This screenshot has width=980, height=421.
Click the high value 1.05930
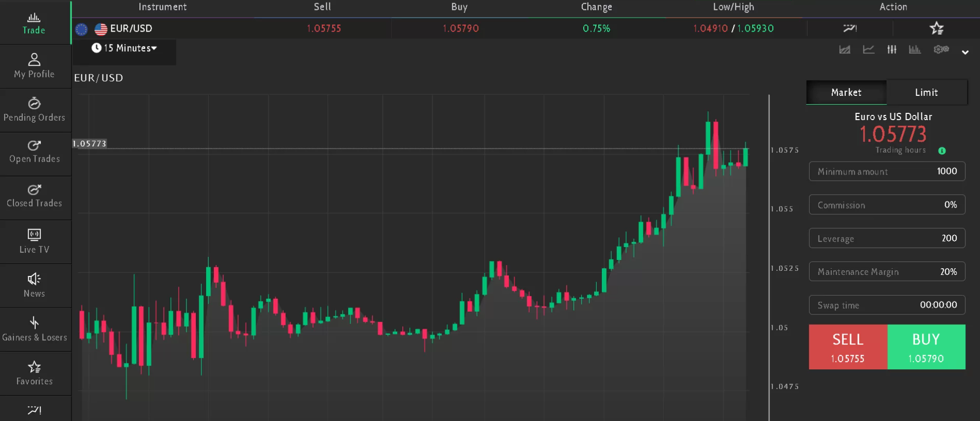click(756, 28)
